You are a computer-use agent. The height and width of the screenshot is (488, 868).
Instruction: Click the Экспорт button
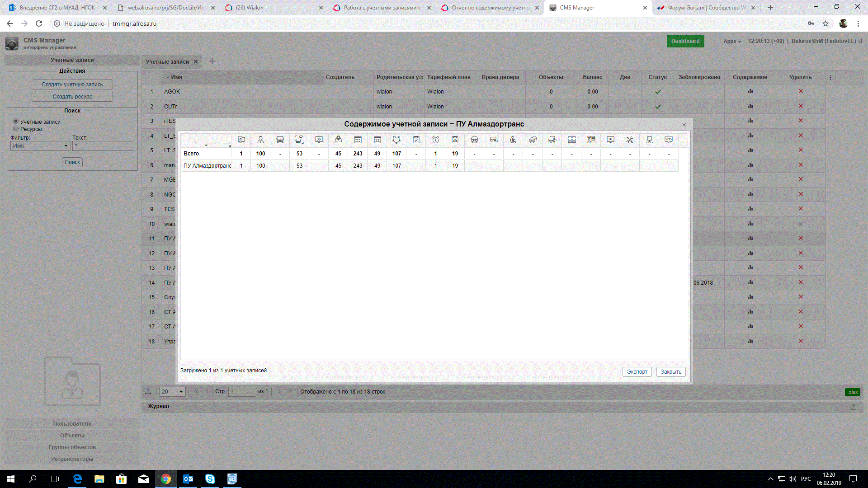click(x=637, y=372)
